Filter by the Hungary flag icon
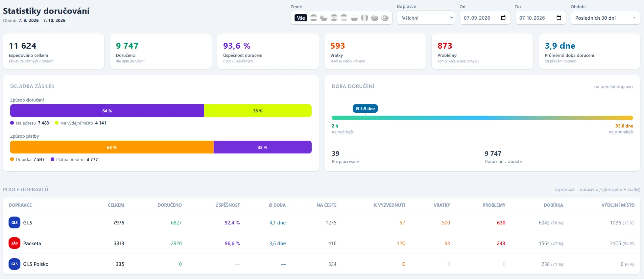Screen dimensions: 644x279 pos(344,18)
